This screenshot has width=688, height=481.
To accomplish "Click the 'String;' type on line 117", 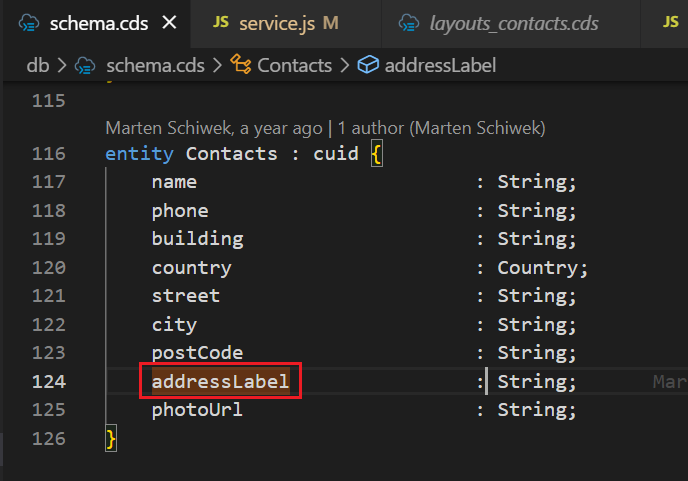I will (537, 183).
